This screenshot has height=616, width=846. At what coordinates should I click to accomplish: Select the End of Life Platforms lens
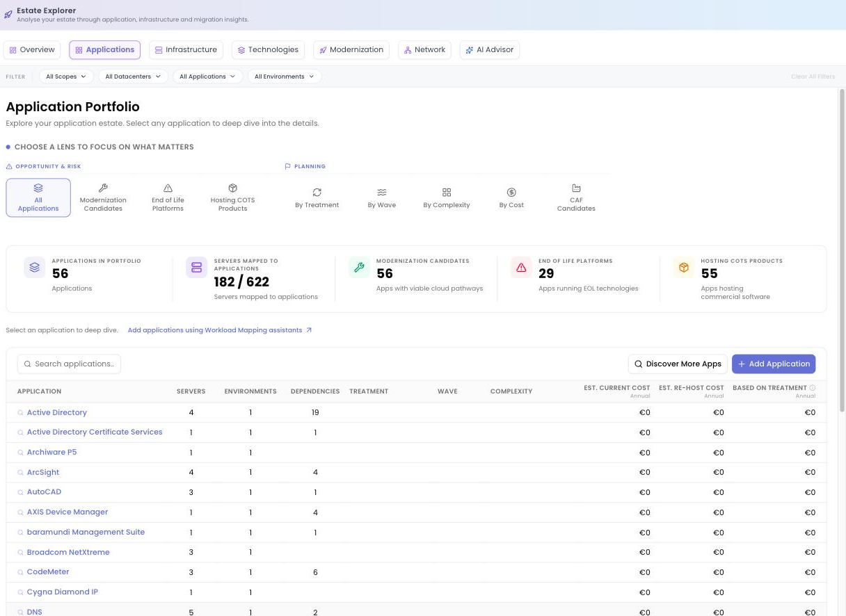(x=168, y=197)
